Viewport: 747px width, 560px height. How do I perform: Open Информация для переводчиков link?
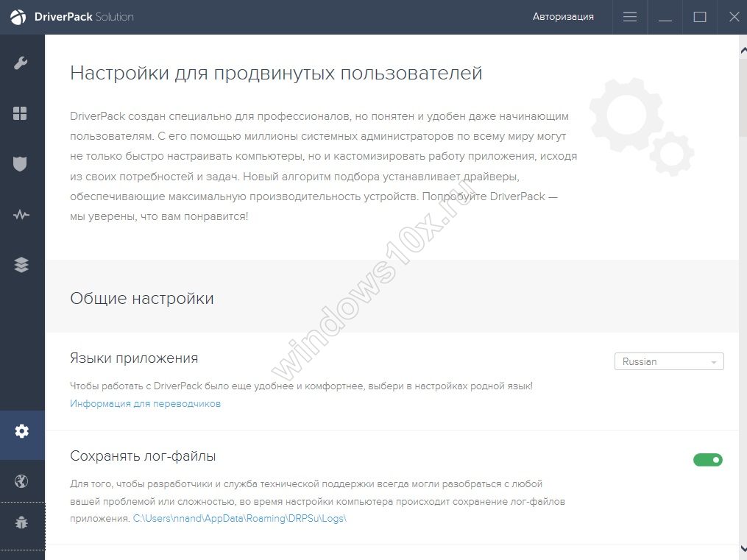[x=145, y=403]
